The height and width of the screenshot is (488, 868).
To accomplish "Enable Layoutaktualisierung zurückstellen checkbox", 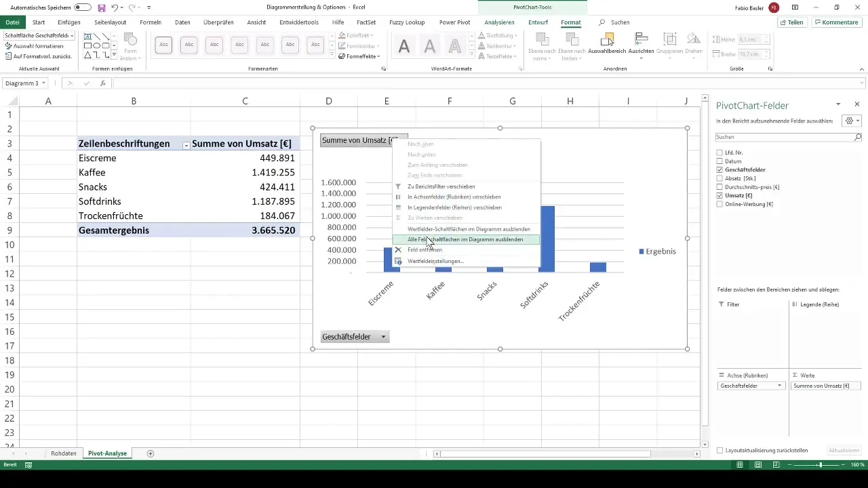I will 720,450.
